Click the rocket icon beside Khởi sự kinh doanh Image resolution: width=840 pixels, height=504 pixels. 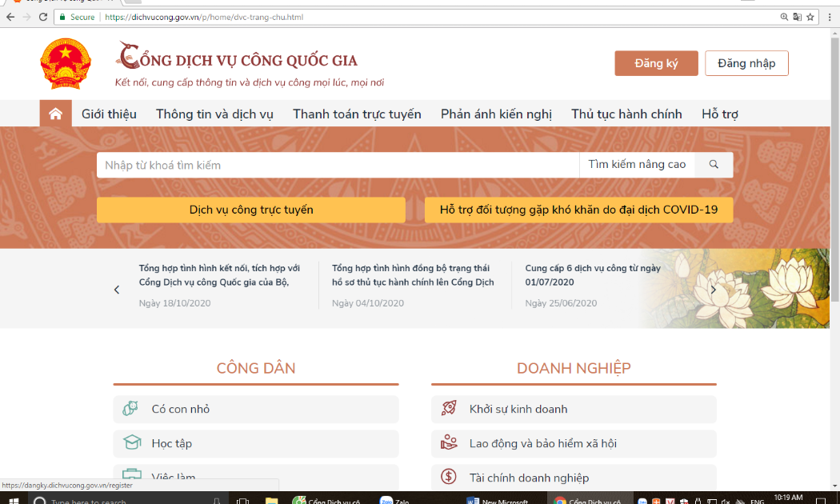(449, 408)
